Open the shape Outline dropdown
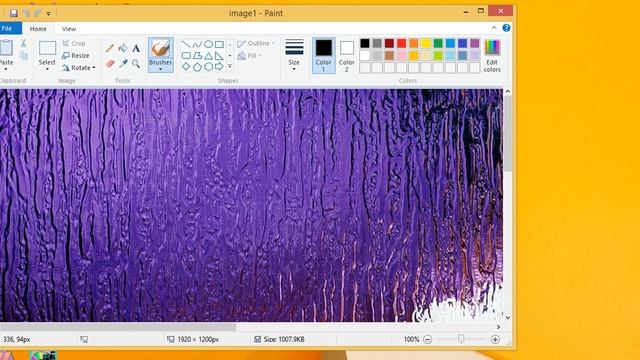This screenshot has height=360, width=640. pos(256,43)
